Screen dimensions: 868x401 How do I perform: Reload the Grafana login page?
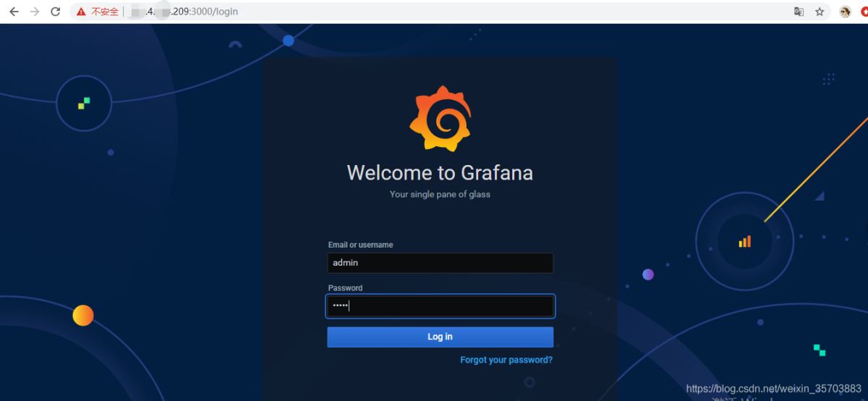click(x=55, y=12)
